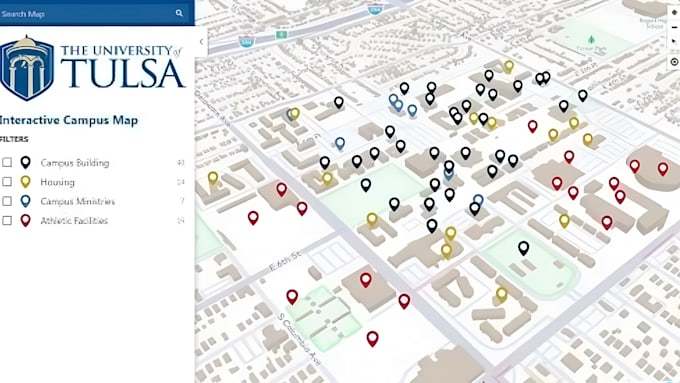Click the yellow pin overlapping a blue pin
The image size is (680, 383).
[x=294, y=114]
